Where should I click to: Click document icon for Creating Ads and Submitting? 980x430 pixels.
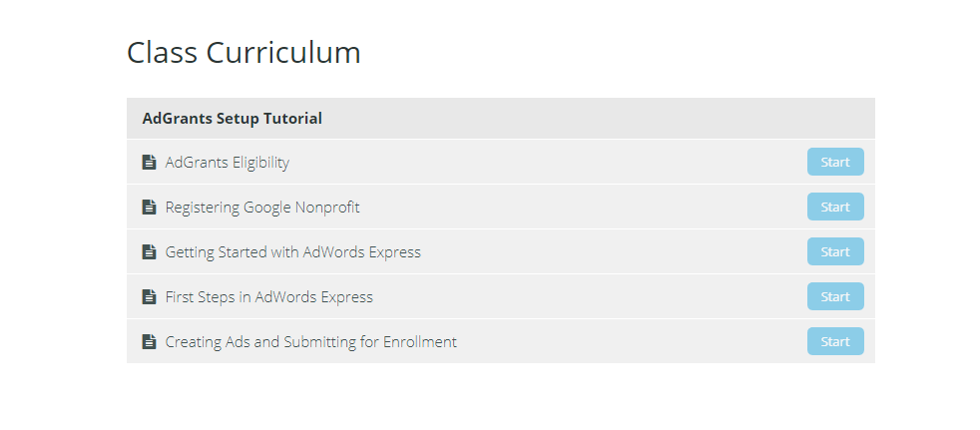pyautogui.click(x=149, y=342)
